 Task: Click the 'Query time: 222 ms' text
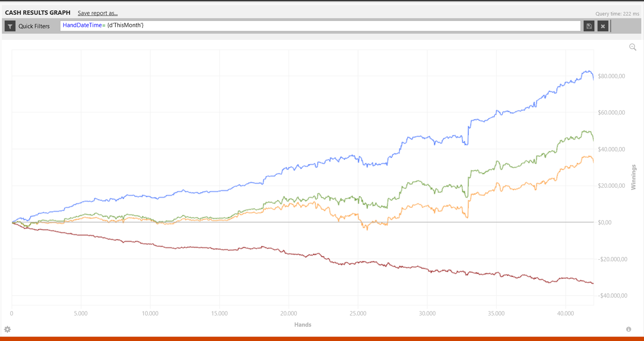point(617,14)
